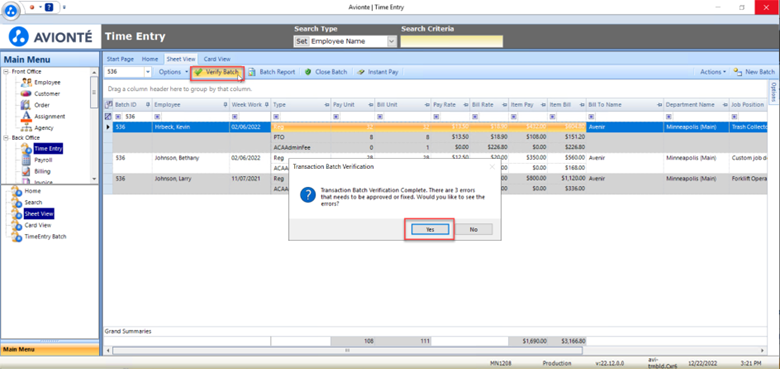Open the Actions dropdown menu
The height and width of the screenshot is (369, 780).
click(713, 72)
